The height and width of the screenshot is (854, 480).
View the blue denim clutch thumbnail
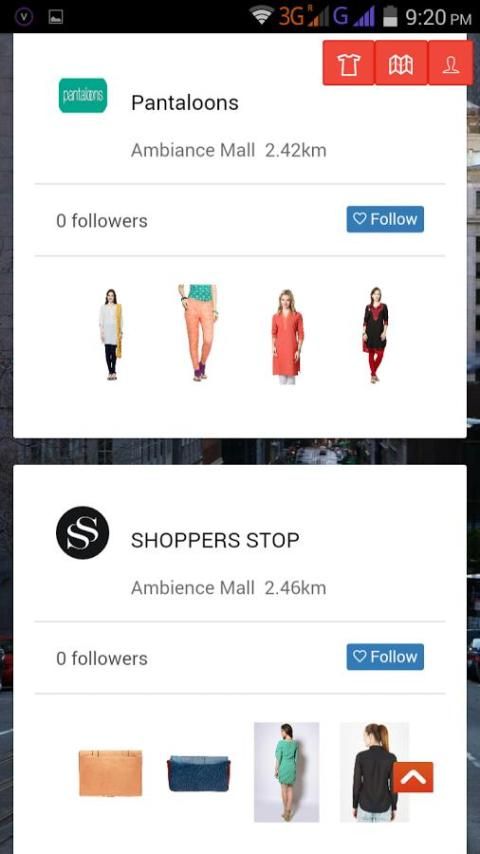[x=198, y=773]
